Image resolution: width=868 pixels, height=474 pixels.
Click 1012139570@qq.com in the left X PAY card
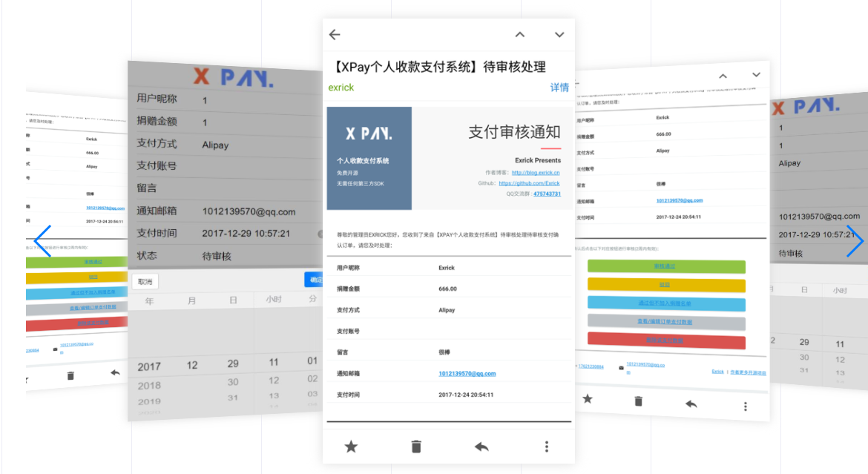tap(249, 211)
